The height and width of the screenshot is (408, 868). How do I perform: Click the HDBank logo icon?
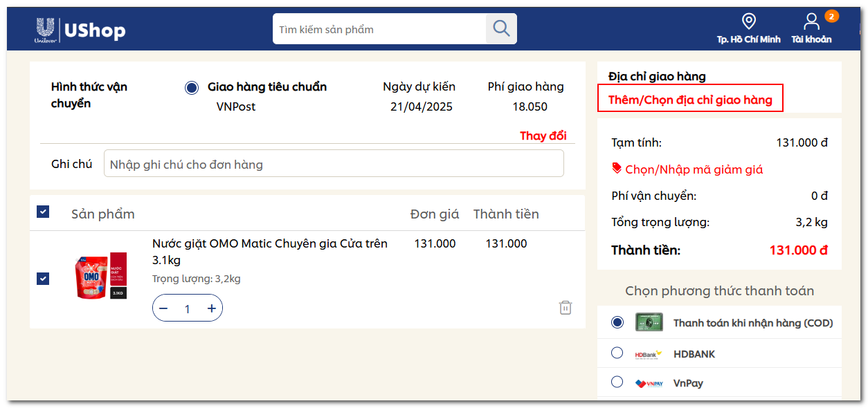point(649,354)
